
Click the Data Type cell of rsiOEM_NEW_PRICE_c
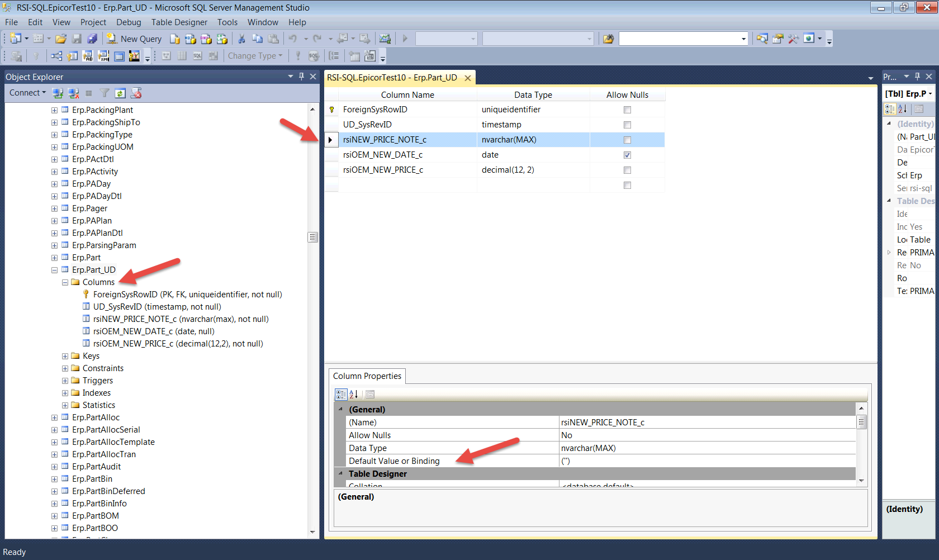tap(533, 170)
